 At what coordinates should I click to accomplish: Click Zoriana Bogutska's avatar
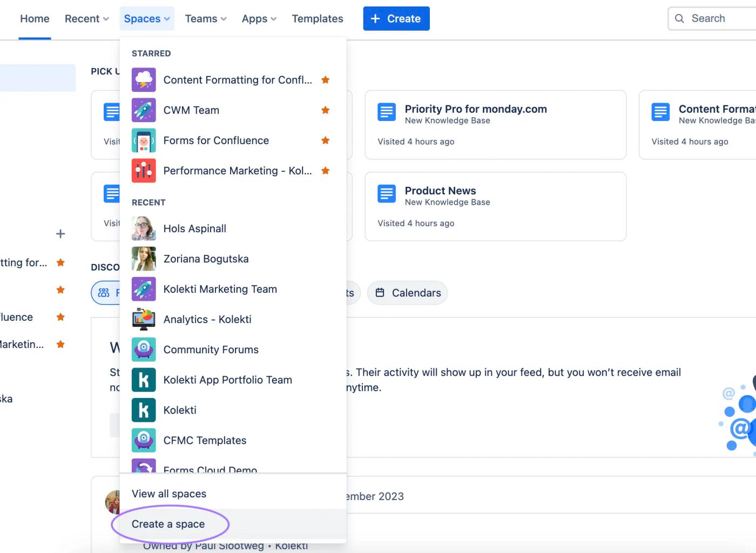click(144, 259)
